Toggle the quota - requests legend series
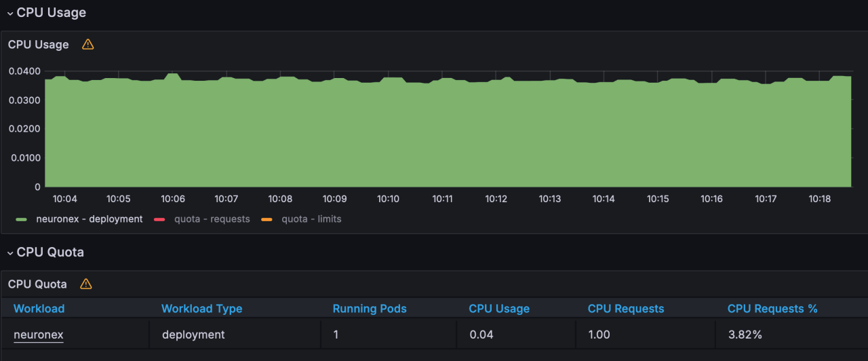The image size is (868, 361). click(x=212, y=219)
